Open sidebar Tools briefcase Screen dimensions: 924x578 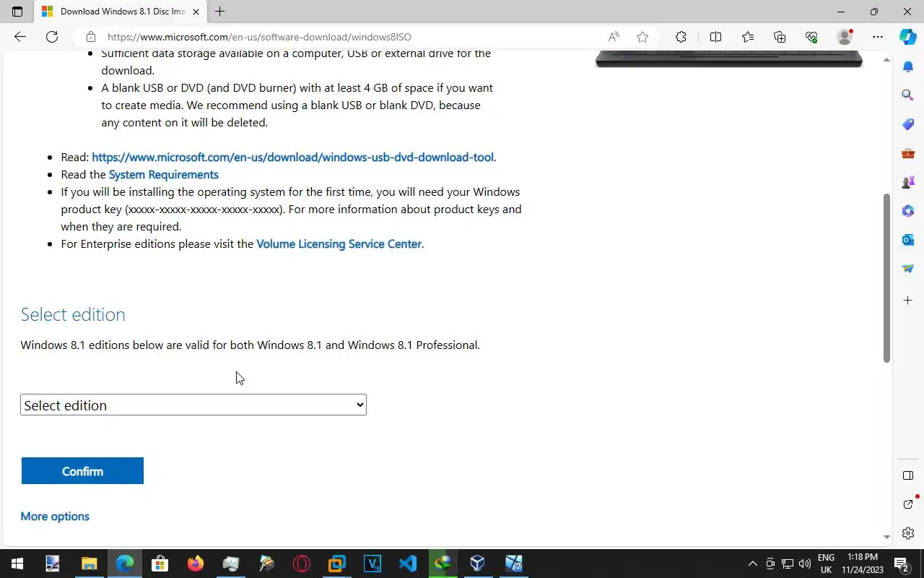pyautogui.click(x=908, y=153)
